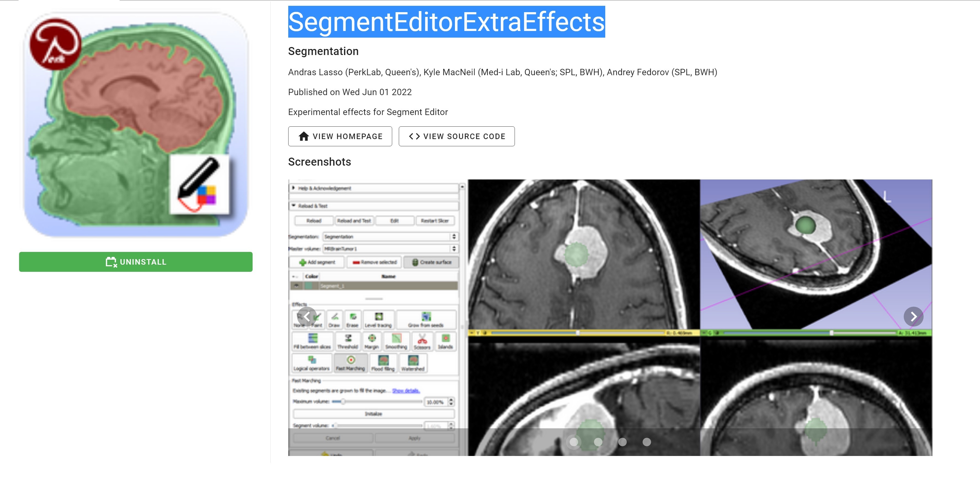Select the first carousel indicator dot
The width and height of the screenshot is (980, 498).
[574, 442]
